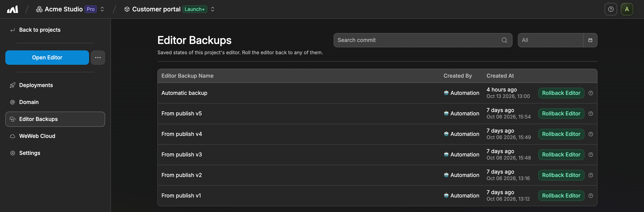Click the Oct 06 2026, 15:49 timestamp
Image resolution: width=644 pixels, height=212 pixels.
click(509, 137)
